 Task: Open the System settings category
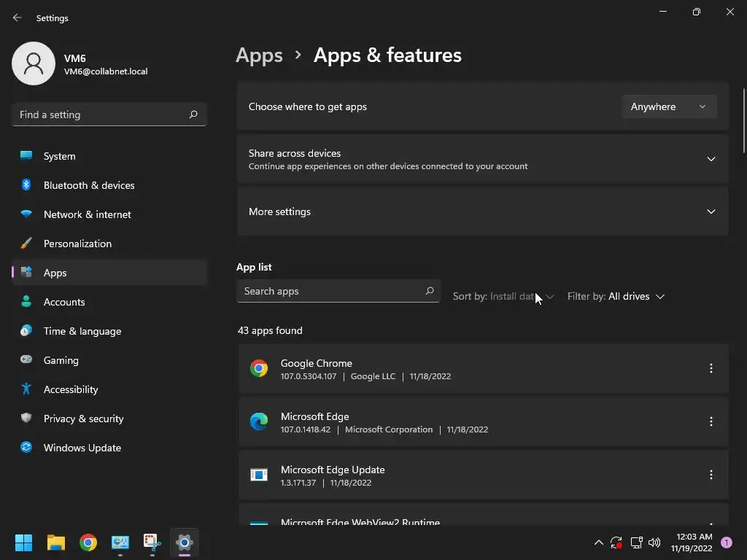(109, 156)
